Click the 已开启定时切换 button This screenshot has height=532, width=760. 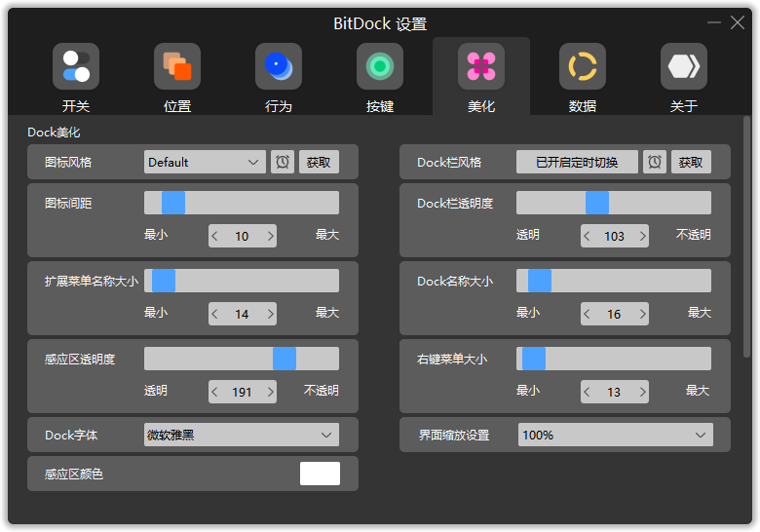pyautogui.click(x=577, y=162)
